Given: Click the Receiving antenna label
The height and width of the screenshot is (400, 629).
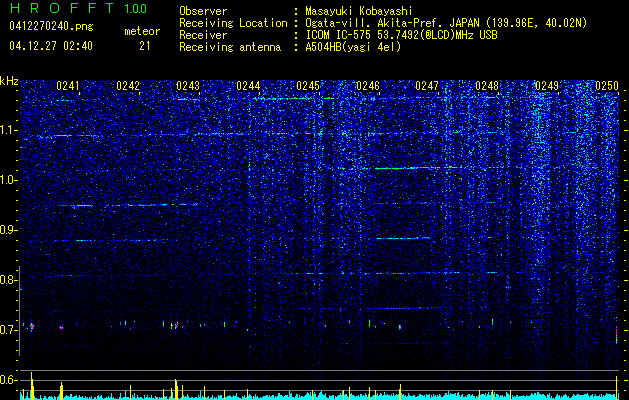Looking at the screenshot, I should [x=230, y=47].
